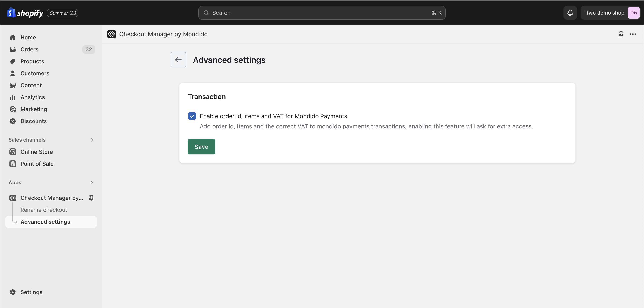The height and width of the screenshot is (308, 644).
Task: Click the Home sidebar icon
Action: click(13, 37)
